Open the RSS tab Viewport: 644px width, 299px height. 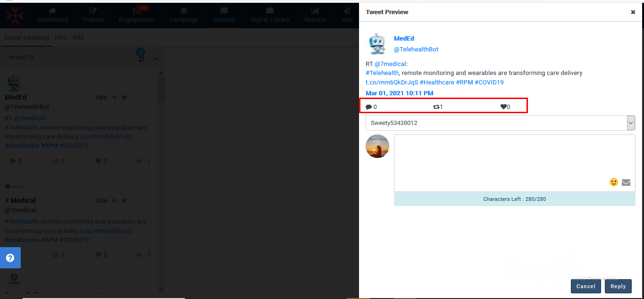(78, 38)
